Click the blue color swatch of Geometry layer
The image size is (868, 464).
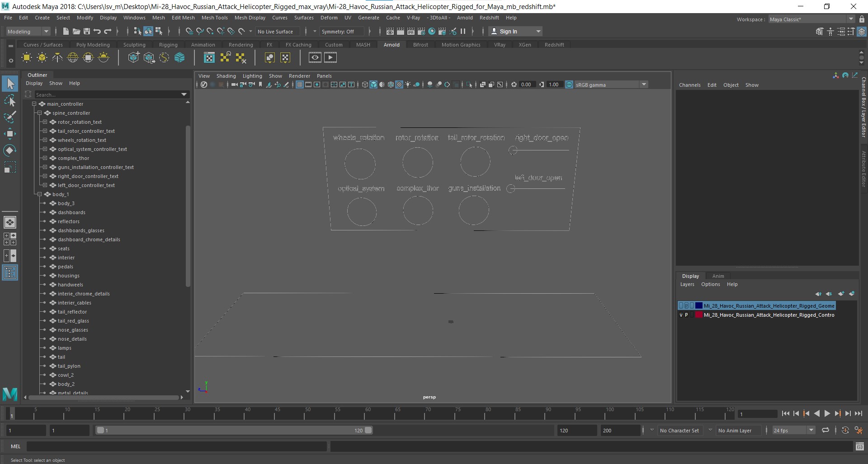(x=699, y=306)
